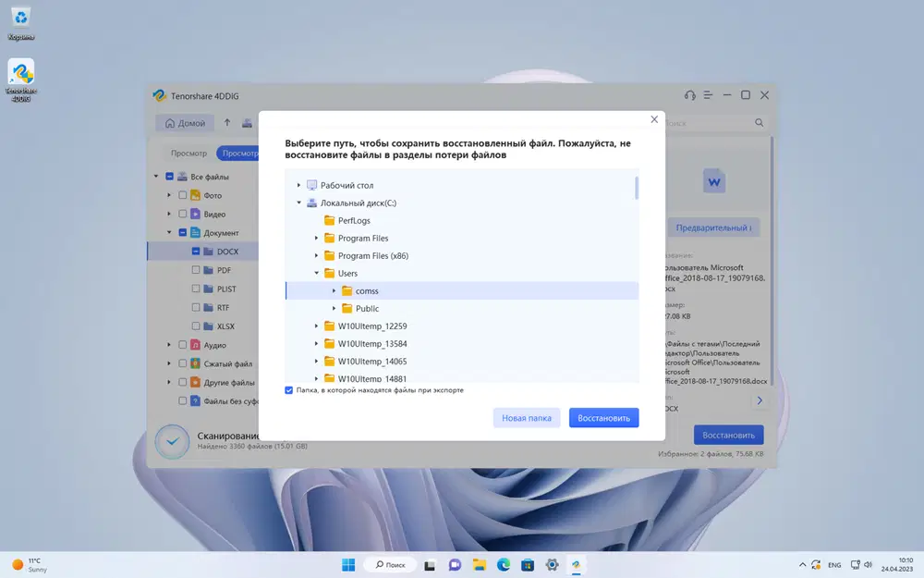This screenshot has height=578, width=924.
Task: Click Восстановить in the dialog
Action: coord(603,418)
